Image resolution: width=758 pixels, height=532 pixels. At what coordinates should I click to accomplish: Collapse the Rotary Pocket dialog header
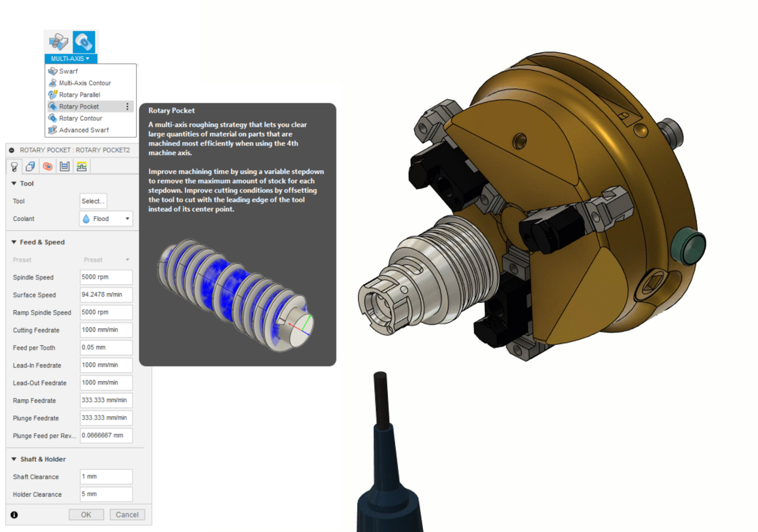(x=11, y=150)
